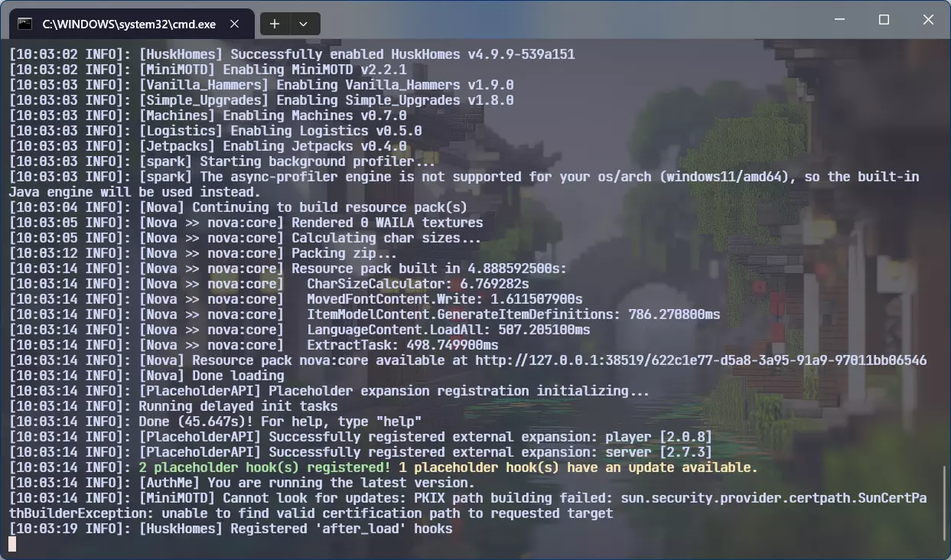Click "Rendered 0 WAILA textures" text
Viewport: 951px width, 560px height.
(387, 223)
